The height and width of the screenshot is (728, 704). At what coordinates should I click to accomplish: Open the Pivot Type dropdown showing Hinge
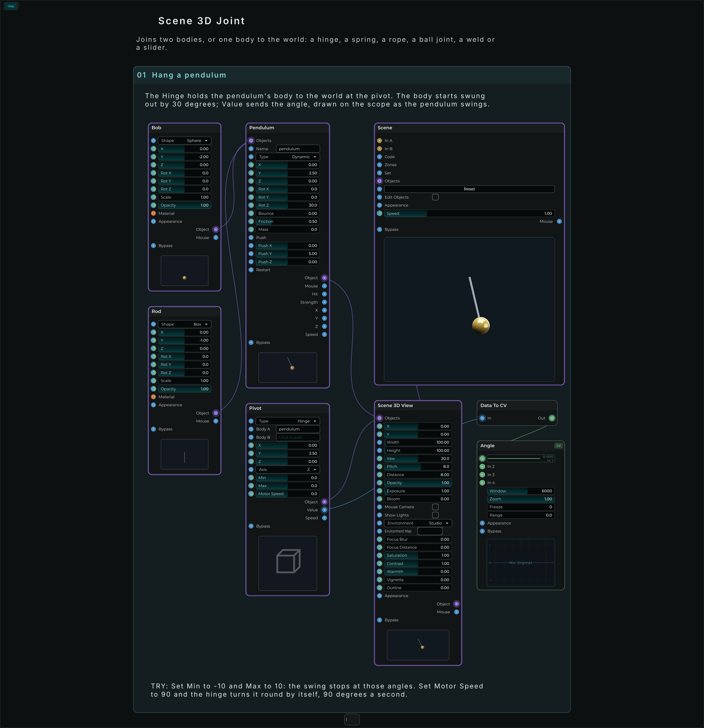pos(288,421)
